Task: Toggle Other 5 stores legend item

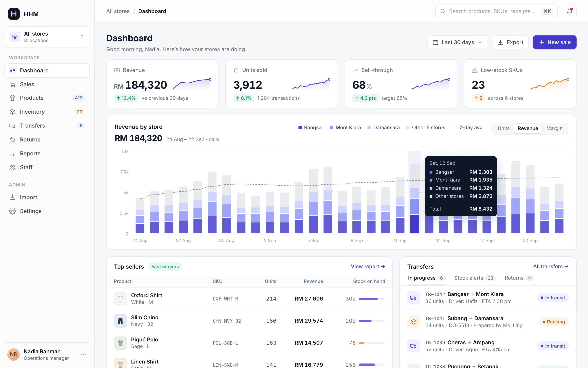Action: (426, 128)
